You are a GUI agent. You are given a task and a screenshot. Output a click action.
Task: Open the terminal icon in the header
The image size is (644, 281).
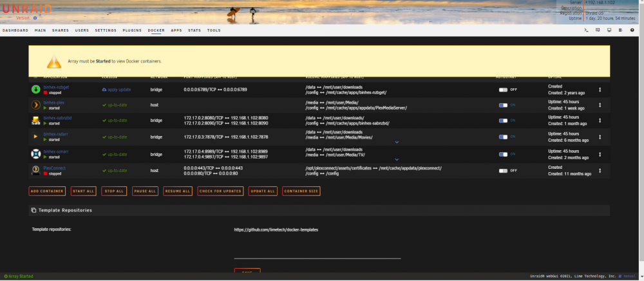(x=586, y=30)
